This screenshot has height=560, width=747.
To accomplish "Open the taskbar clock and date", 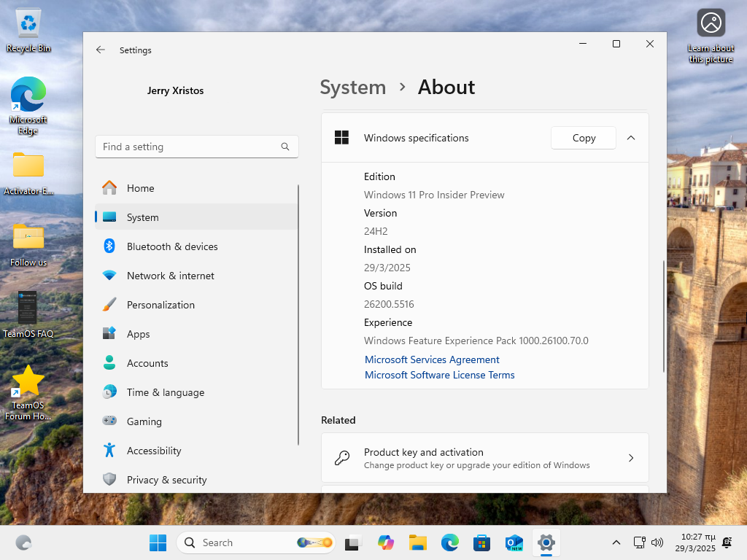I will tap(695, 542).
